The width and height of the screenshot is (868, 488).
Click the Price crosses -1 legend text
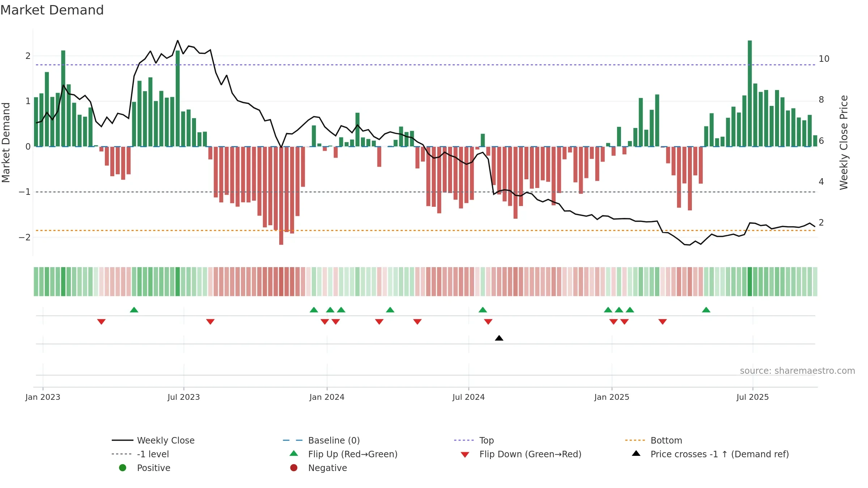(x=720, y=454)
